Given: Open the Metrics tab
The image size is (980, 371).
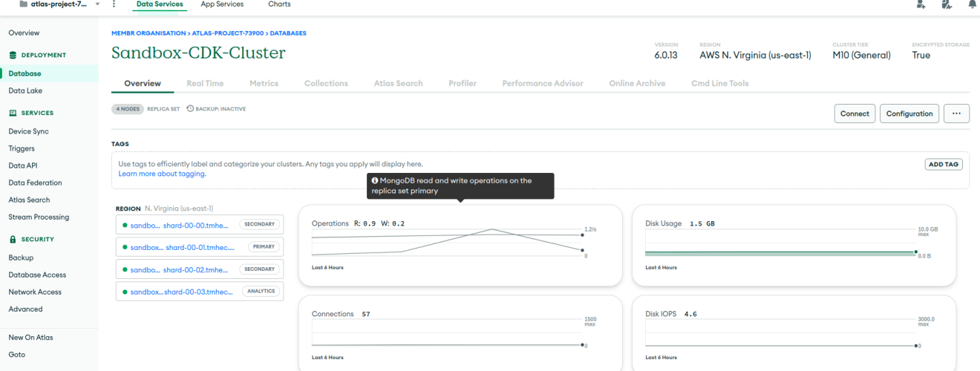Looking at the screenshot, I should pos(264,83).
